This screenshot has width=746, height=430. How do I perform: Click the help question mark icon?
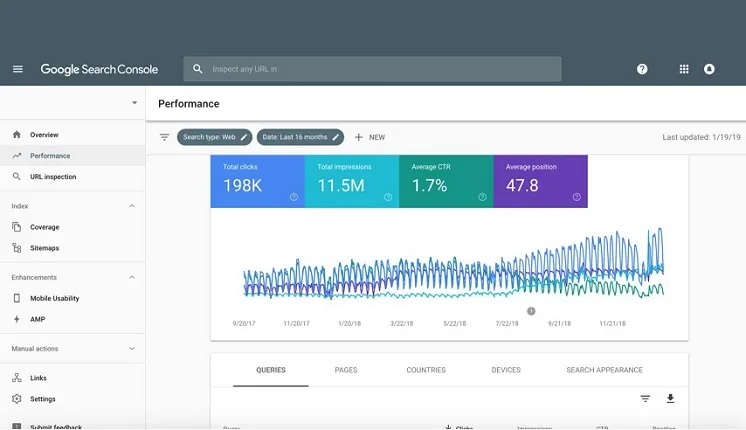[x=642, y=69]
